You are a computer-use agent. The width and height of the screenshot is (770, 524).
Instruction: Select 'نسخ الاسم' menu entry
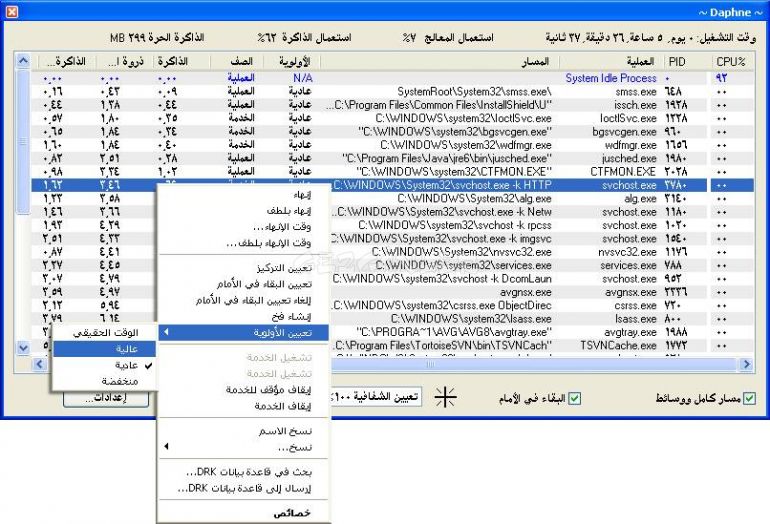coord(244,431)
